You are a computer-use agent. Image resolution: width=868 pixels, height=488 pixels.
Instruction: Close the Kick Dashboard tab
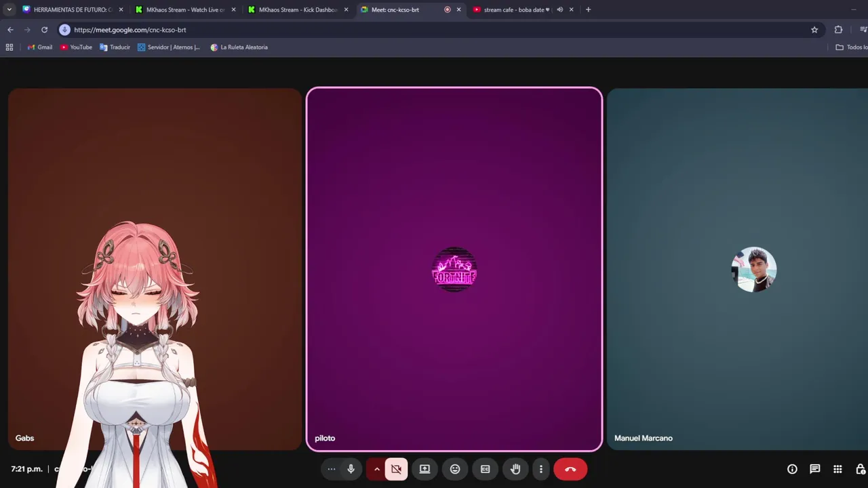pos(346,9)
